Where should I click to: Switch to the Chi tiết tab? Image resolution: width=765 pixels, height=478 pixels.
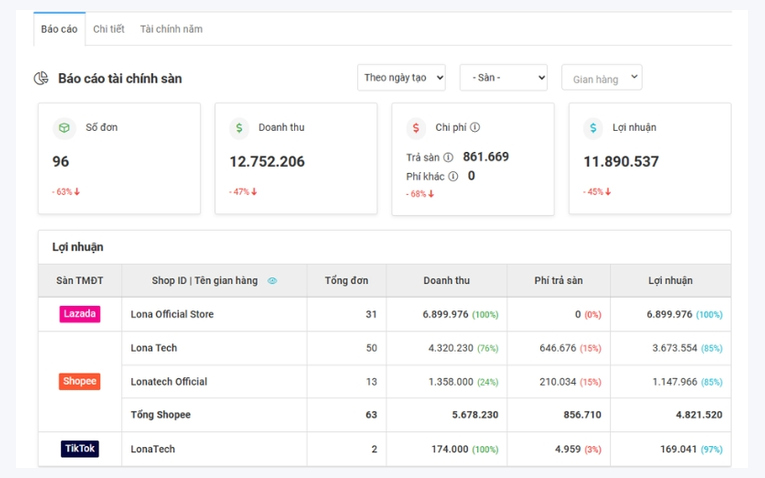tap(109, 29)
